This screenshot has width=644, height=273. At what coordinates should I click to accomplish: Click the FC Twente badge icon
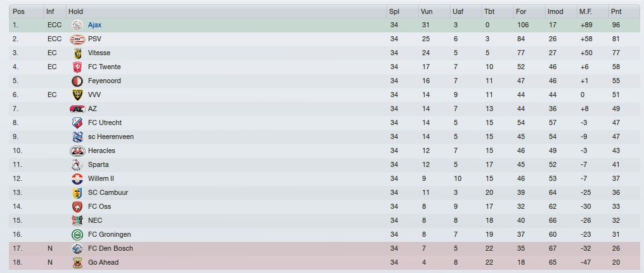[77, 67]
